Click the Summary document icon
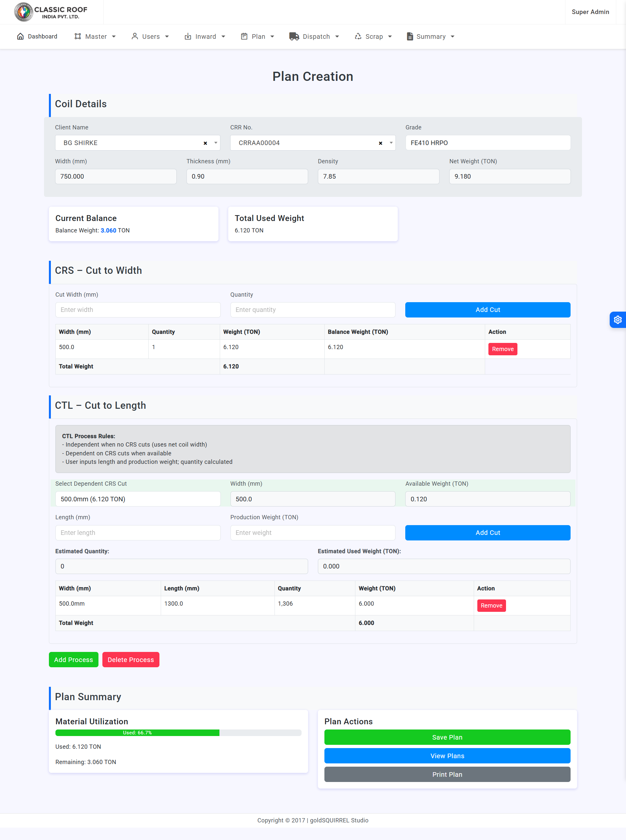Screen dimensions: 626x840 [410, 37]
